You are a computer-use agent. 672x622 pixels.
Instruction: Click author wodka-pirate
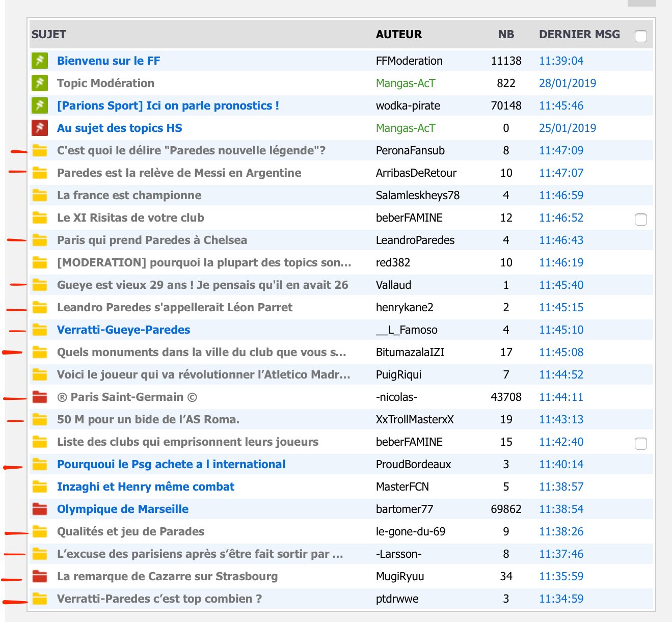pos(408,105)
